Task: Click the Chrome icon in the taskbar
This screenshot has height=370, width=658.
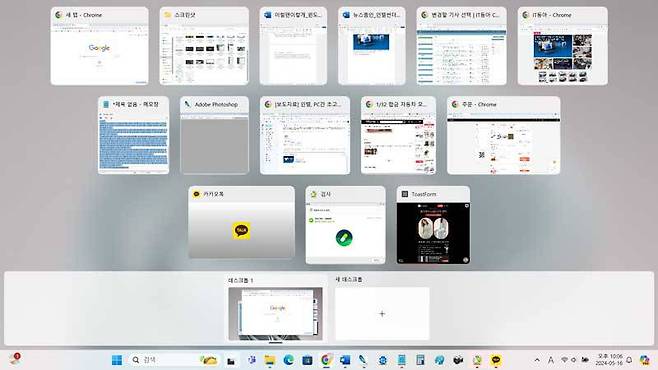Action: point(326,360)
